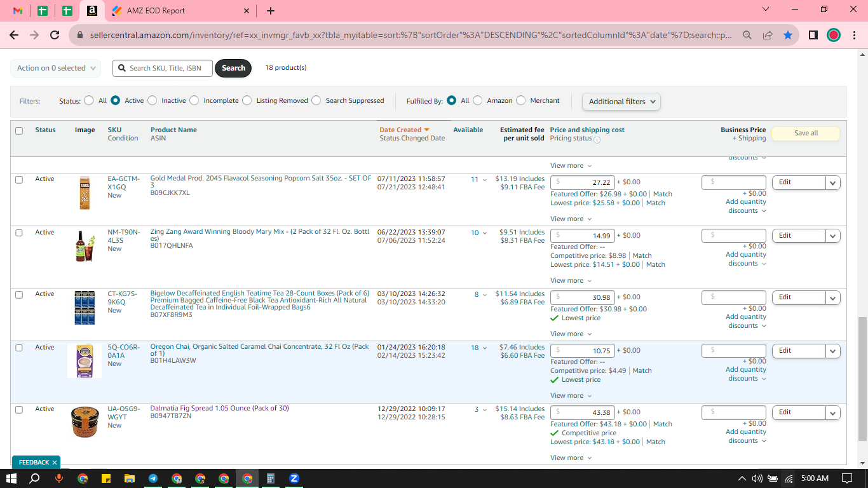The height and width of the screenshot is (488, 868).
Task: Select the Listing Removed radio button
Action: coord(247,100)
